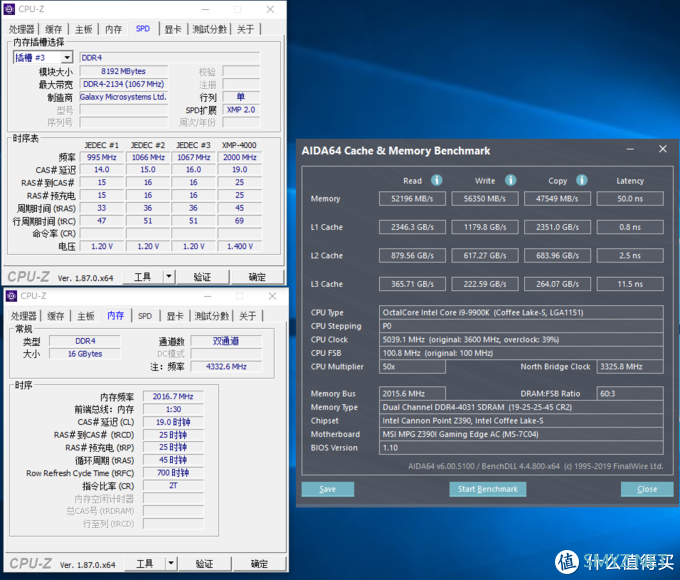Screen dimensions: 680x580
Task: Open the slot #3 selection dropdown
Action: coord(67,57)
